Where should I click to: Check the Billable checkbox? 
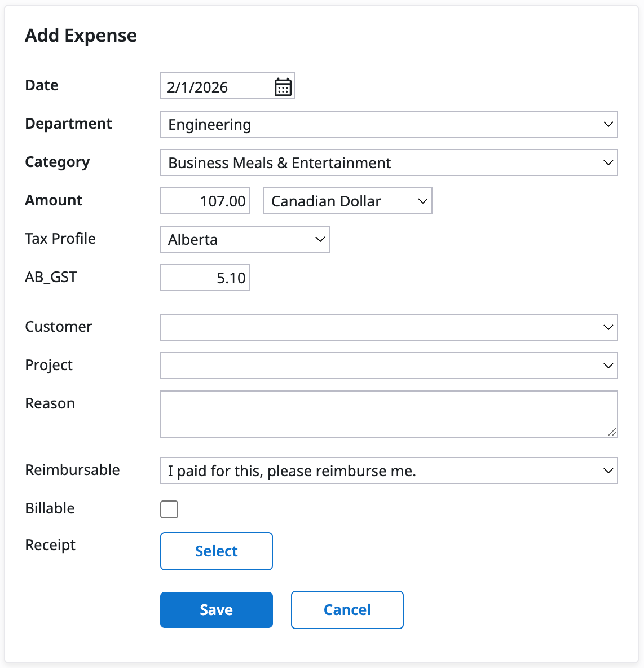click(x=169, y=509)
